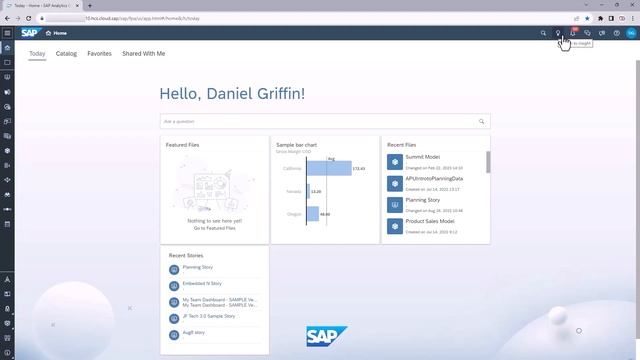Screen dimensions: 640x360
Task: Open Stories icon in left sidebar
Action: pos(7,77)
